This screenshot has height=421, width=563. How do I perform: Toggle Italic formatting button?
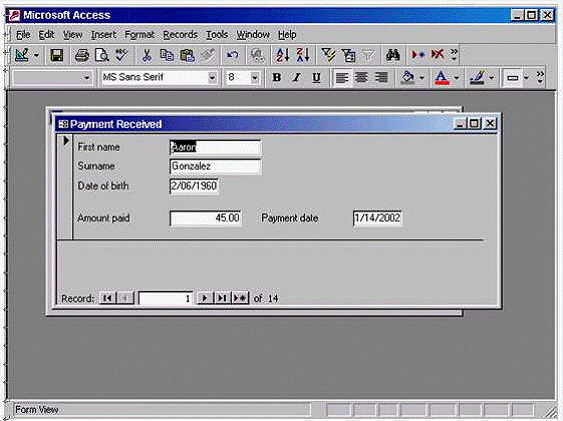pyautogui.click(x=296, y=77)
